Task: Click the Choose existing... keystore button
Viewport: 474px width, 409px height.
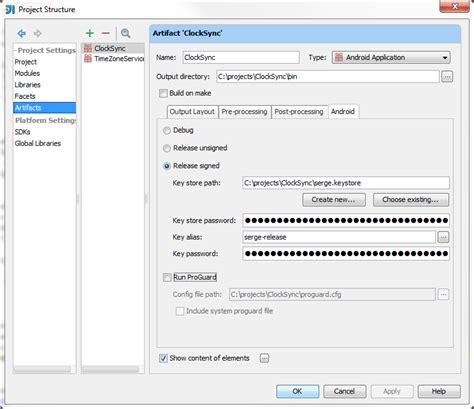Action: [411, 200]
